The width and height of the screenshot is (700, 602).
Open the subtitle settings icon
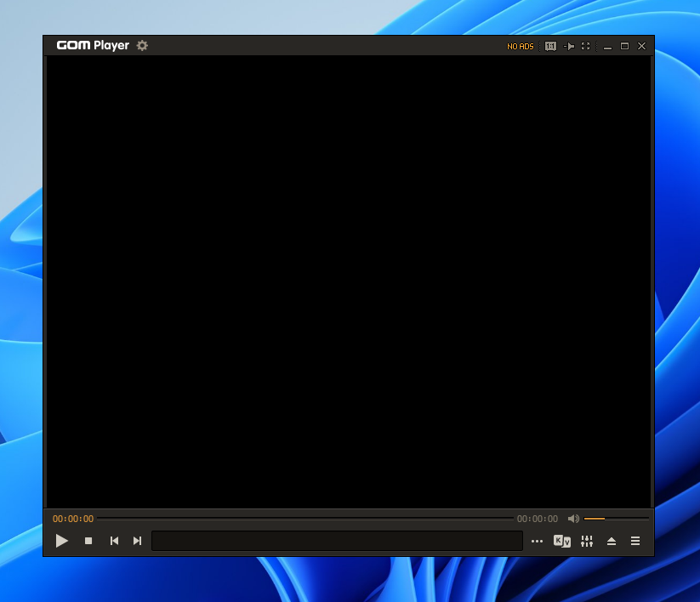tap(562, 541)
